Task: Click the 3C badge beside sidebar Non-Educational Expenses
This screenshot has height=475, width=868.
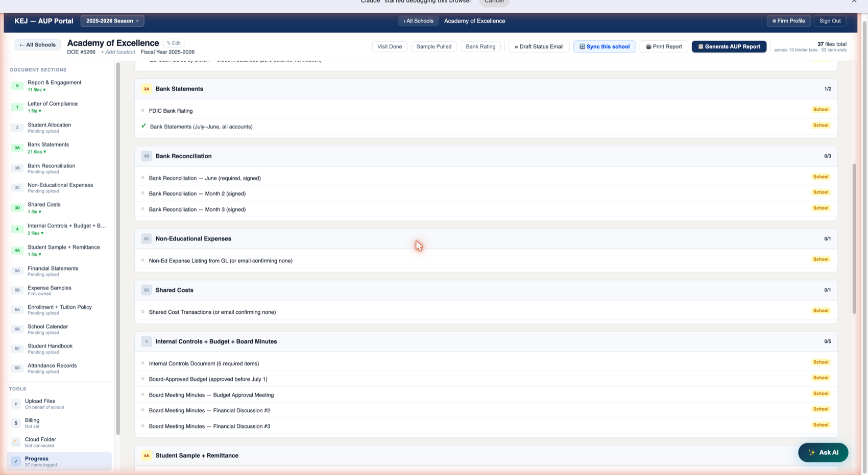Action: click(17, 188)
